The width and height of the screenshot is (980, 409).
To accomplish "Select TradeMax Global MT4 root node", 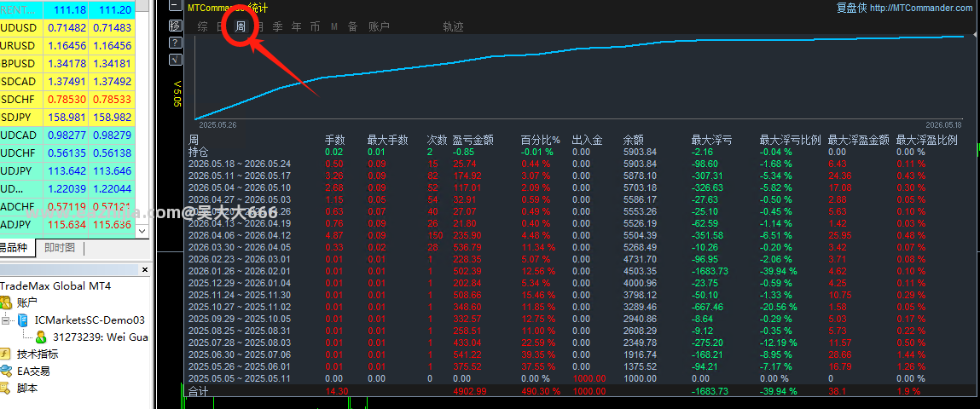I will [x=55, y=285].
